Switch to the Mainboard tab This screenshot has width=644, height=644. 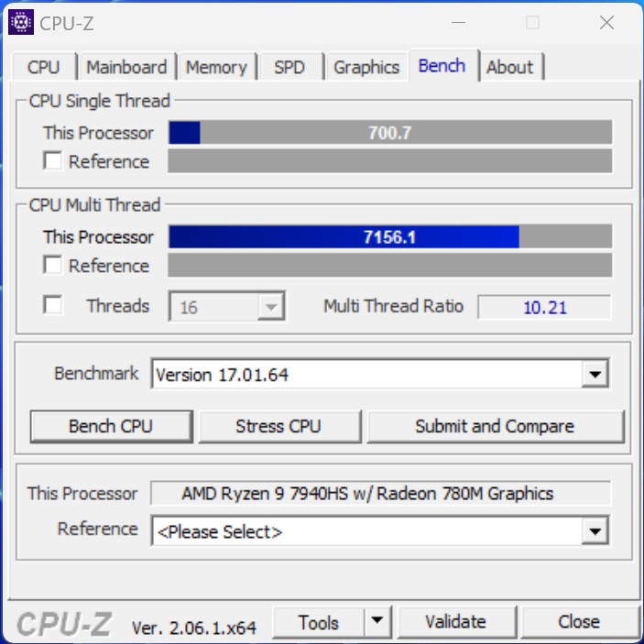[x=127, y=67]
